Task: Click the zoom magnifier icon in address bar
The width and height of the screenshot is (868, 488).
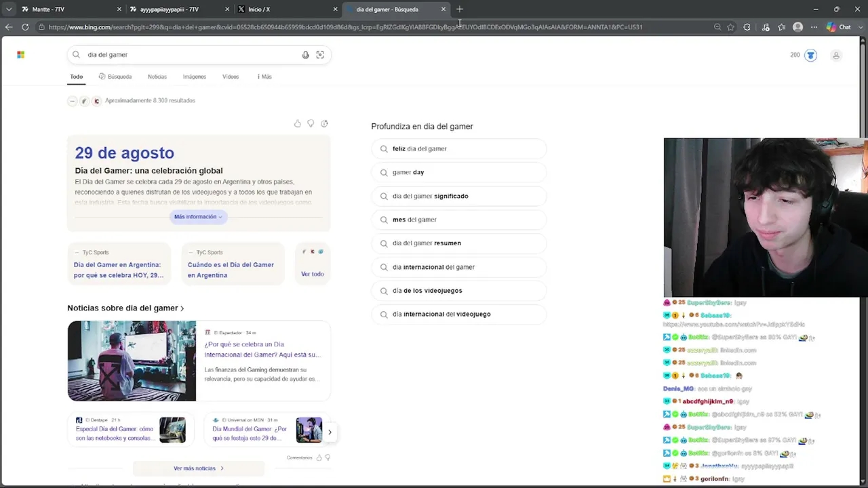Action: coord(717,27)
